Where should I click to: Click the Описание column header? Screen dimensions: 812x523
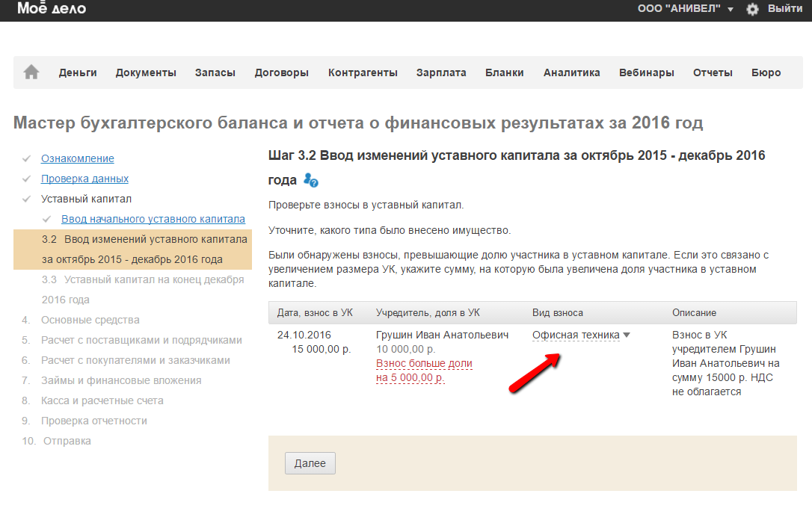point(694,312)
